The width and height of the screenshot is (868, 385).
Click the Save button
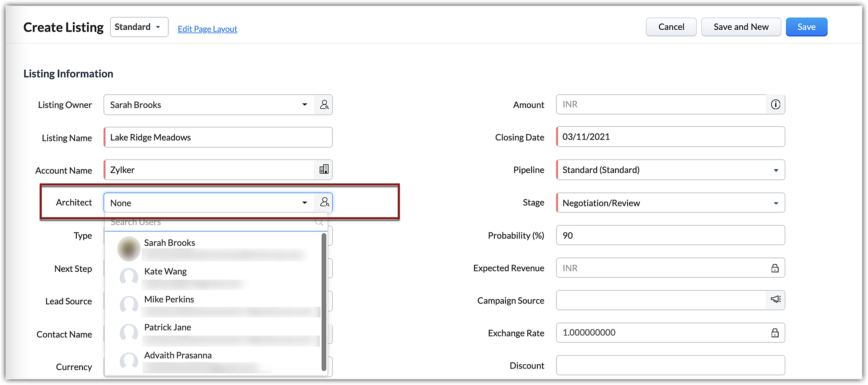806,27
